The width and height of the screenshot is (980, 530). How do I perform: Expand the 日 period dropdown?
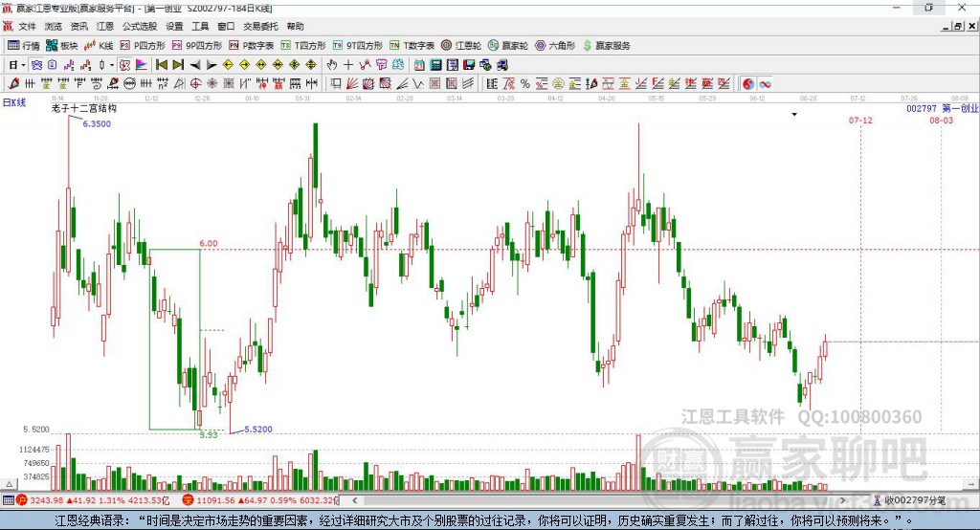point(23,65)
